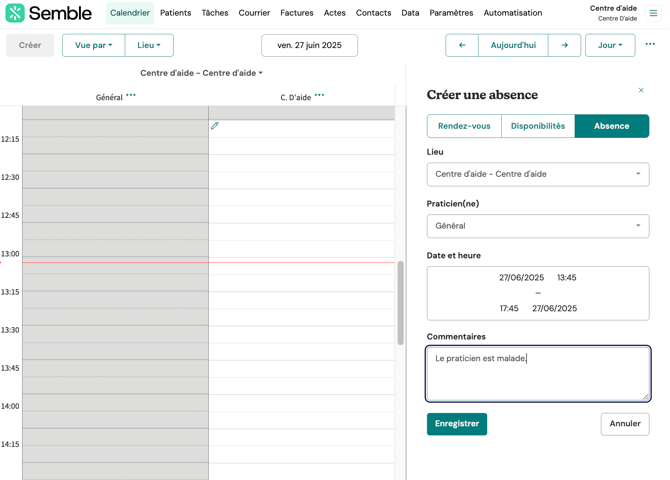The height and width of the screenshot is (480, 670).
Task: Expand the Praticien(ne) dropdown
Action: 538,226
